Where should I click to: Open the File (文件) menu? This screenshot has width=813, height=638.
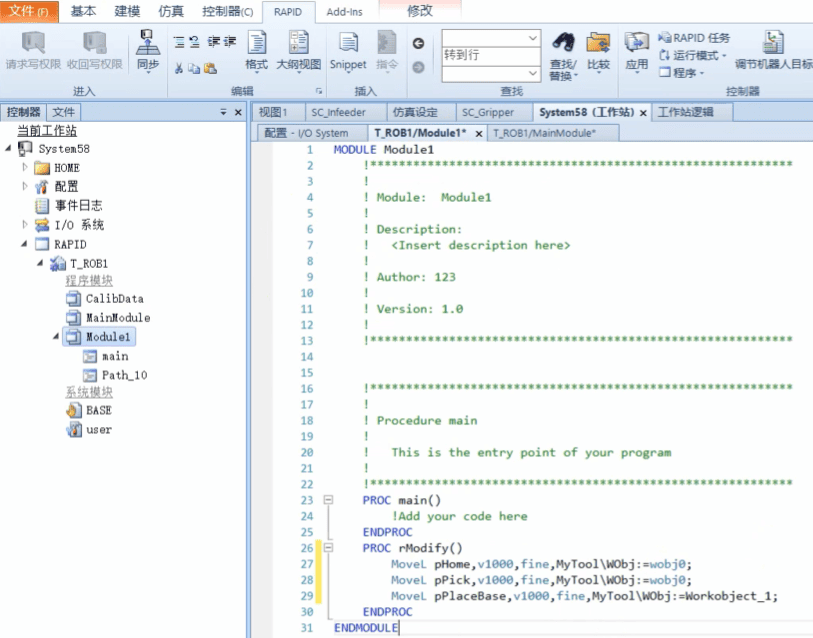click(29, 11)
